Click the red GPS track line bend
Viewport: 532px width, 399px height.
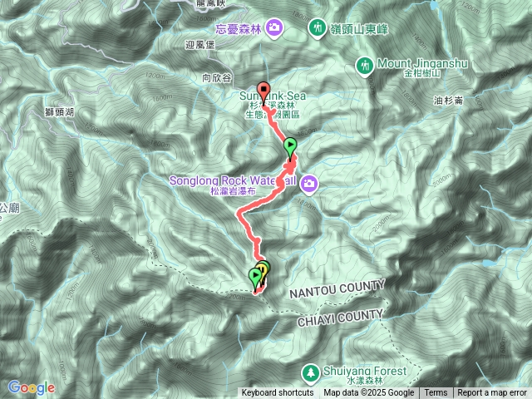click(x=240, y=213)
